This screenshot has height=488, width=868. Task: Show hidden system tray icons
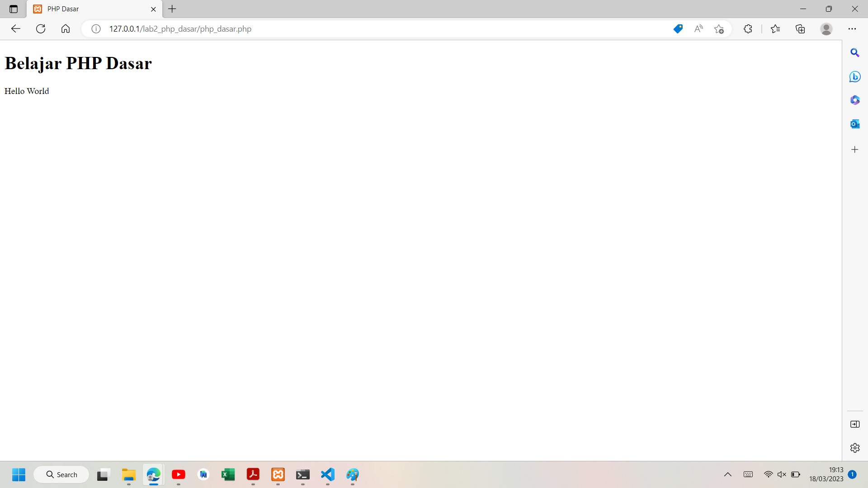[x=728, y=474]
